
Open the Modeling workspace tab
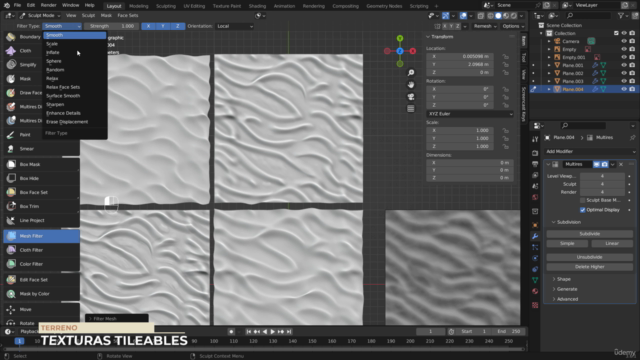coord(139,6)
